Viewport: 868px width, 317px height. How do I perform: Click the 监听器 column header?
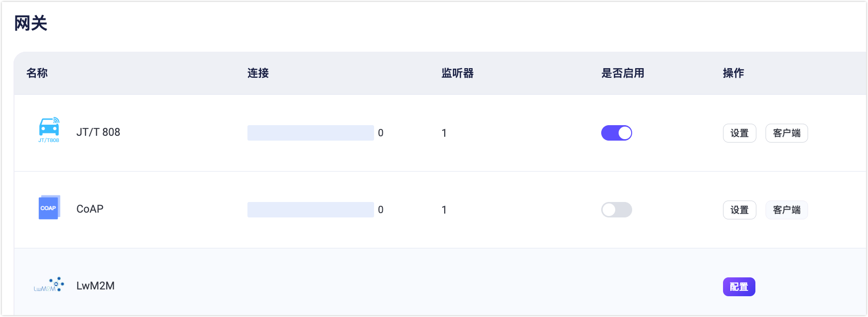coord(457,73)
